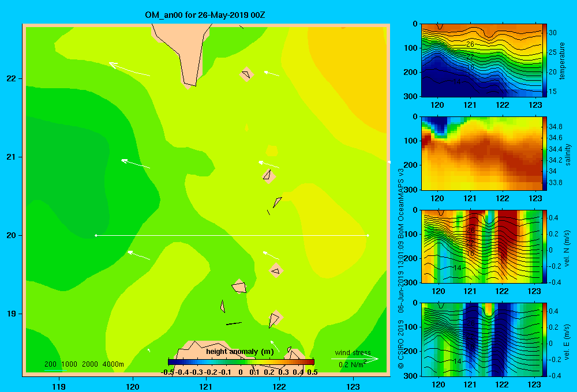
Task: Click longitude label 120 on main map axis
Action: [133, 386]
